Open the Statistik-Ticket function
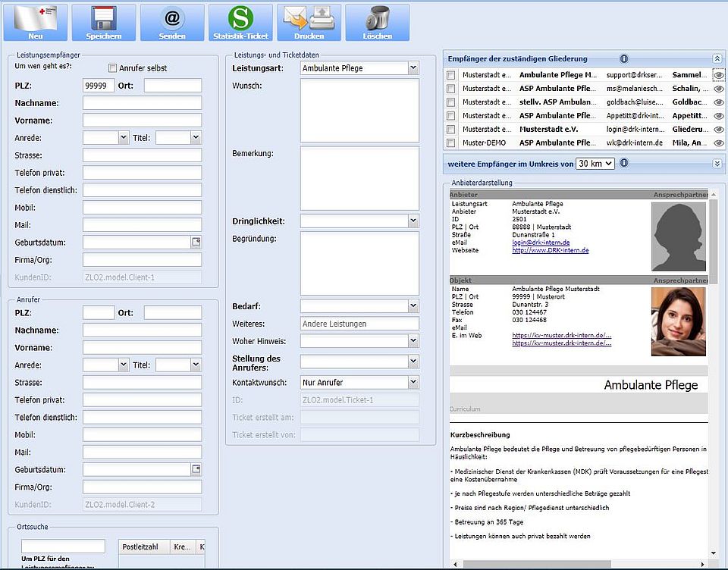 click(x=240, y=22)
